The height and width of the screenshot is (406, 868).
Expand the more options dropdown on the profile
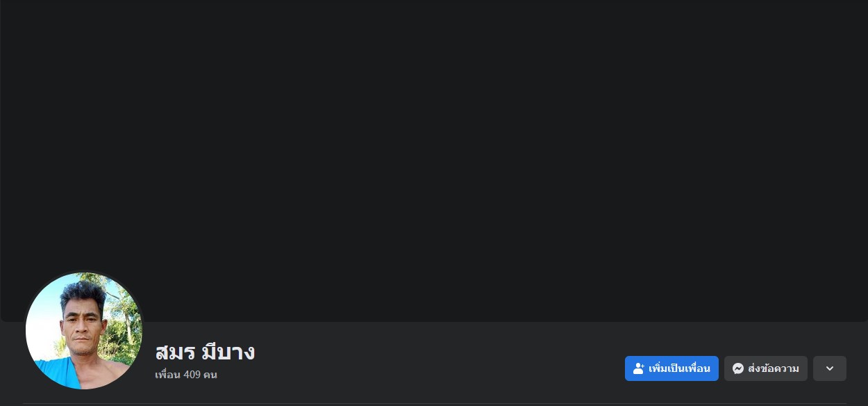click(x=830, y=368)
